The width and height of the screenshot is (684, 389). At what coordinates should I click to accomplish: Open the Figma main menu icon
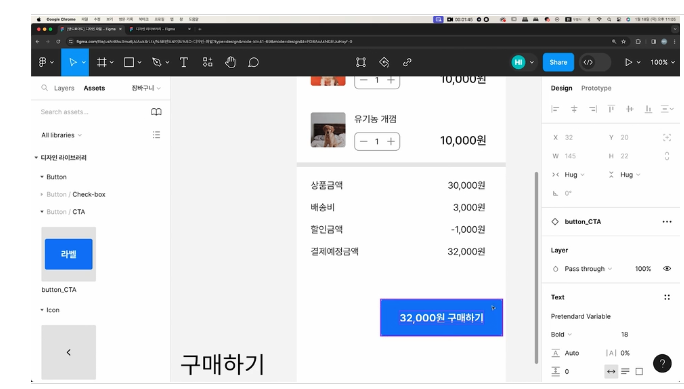[x=42, y=62]
